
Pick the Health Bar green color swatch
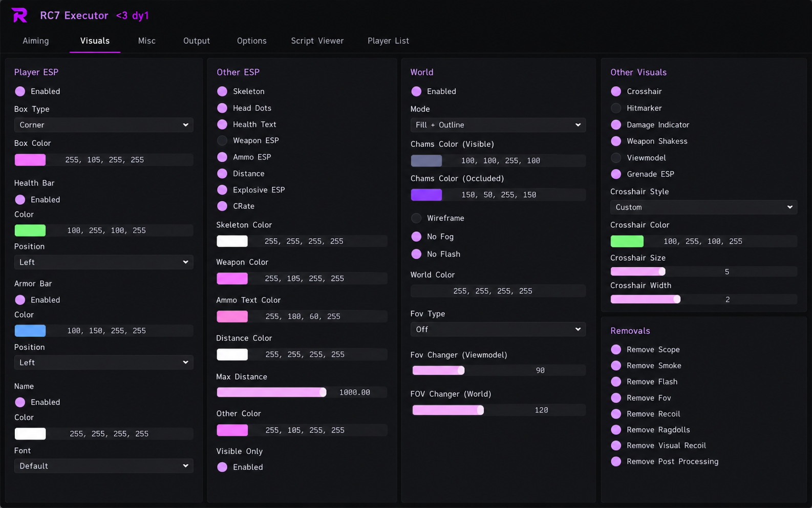point(30,230)
